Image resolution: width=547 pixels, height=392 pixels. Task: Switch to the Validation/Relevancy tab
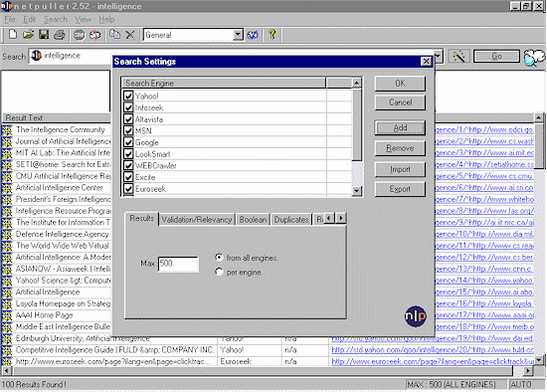coord(196,220)
